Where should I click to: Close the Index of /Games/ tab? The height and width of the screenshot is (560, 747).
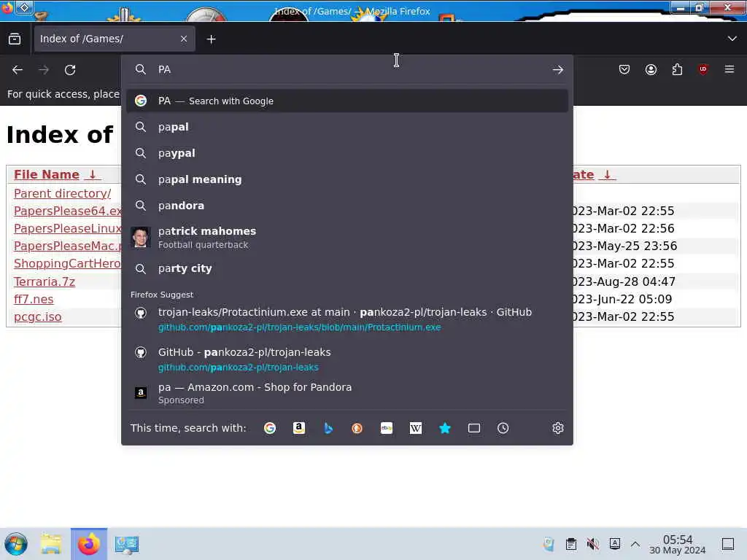(x=184, y=39)
